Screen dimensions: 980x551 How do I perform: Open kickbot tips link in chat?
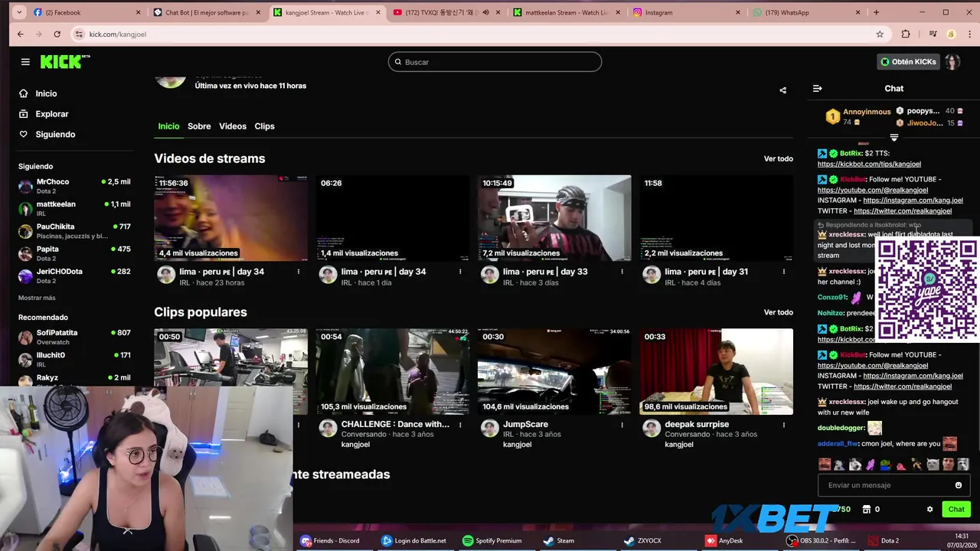click(x=869, y=164)
